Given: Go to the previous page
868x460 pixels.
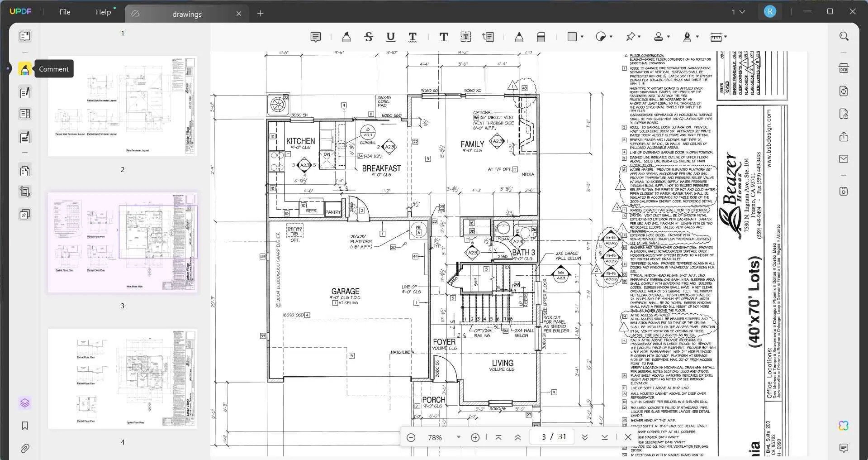Looking at the screenshot, I should point(518,437).
